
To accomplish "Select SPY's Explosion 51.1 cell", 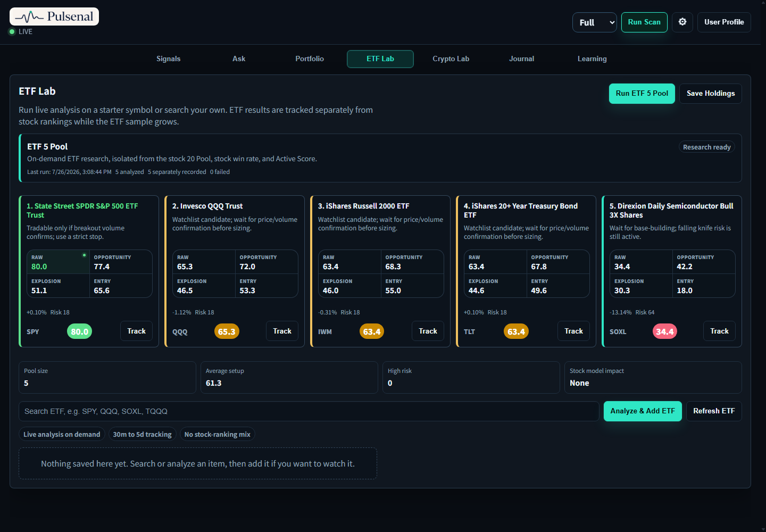I will pos(58,286).
